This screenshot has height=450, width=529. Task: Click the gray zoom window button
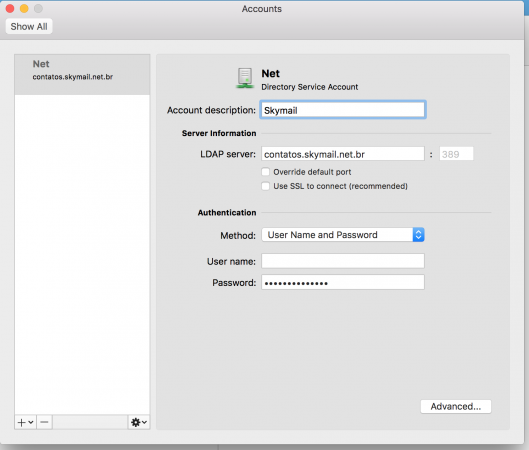click(x=38, y=8)
